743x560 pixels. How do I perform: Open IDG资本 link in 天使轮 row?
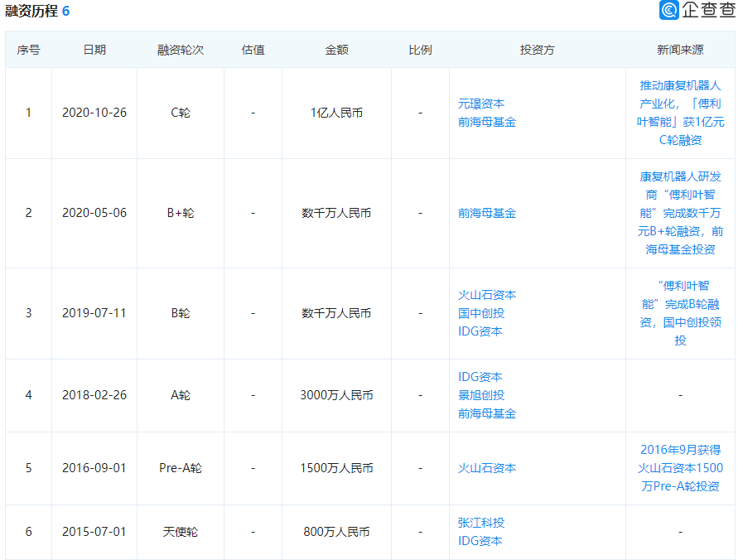coord(480,541)
